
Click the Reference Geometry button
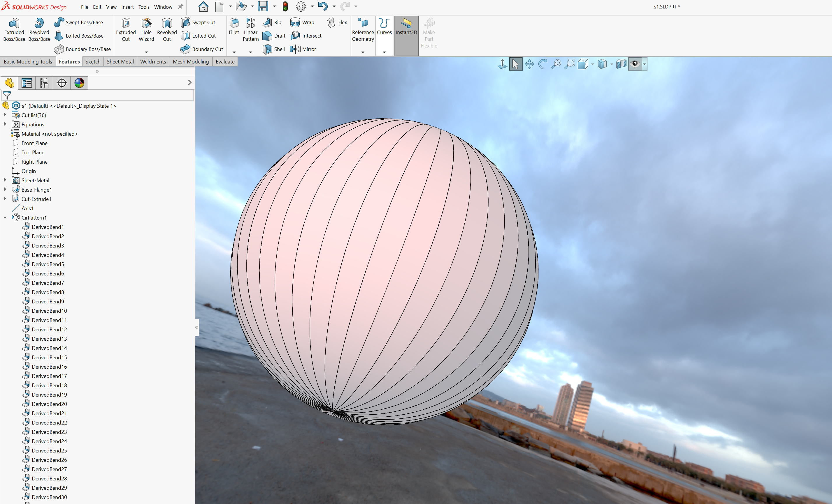click(363, 29)
